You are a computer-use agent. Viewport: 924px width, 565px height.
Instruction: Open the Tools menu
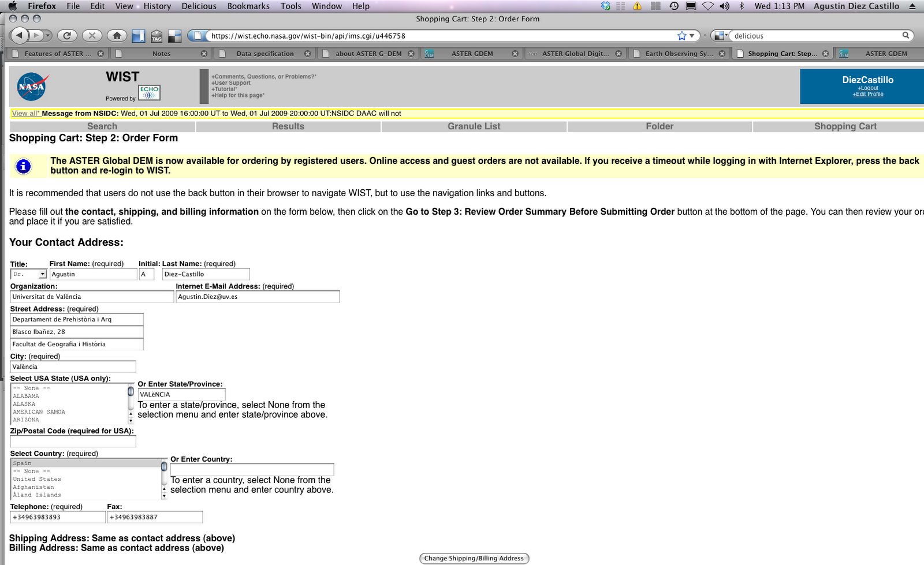pos(291,6)
